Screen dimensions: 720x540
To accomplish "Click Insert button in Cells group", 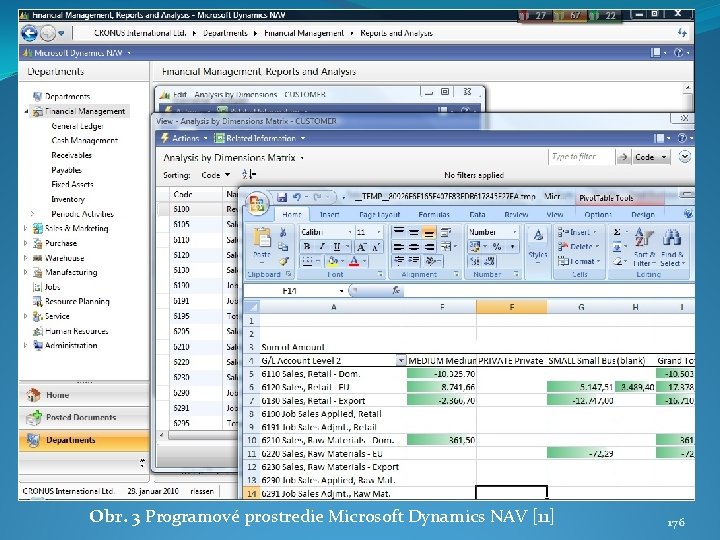I will coord(577,232).
